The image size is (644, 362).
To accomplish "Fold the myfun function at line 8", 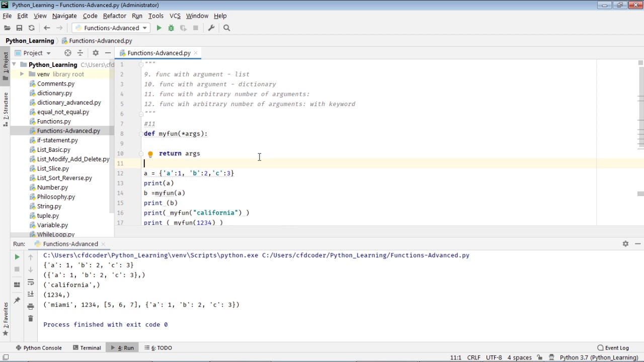I will point(141,134).
